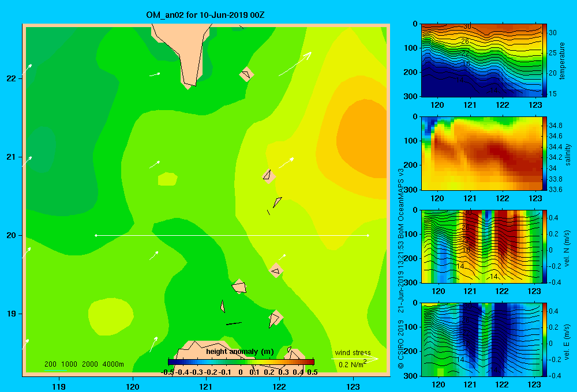Viewport: 577px width, 392px height.
Task: Click the 'wind stress' legend label
Action: point(353,352)
